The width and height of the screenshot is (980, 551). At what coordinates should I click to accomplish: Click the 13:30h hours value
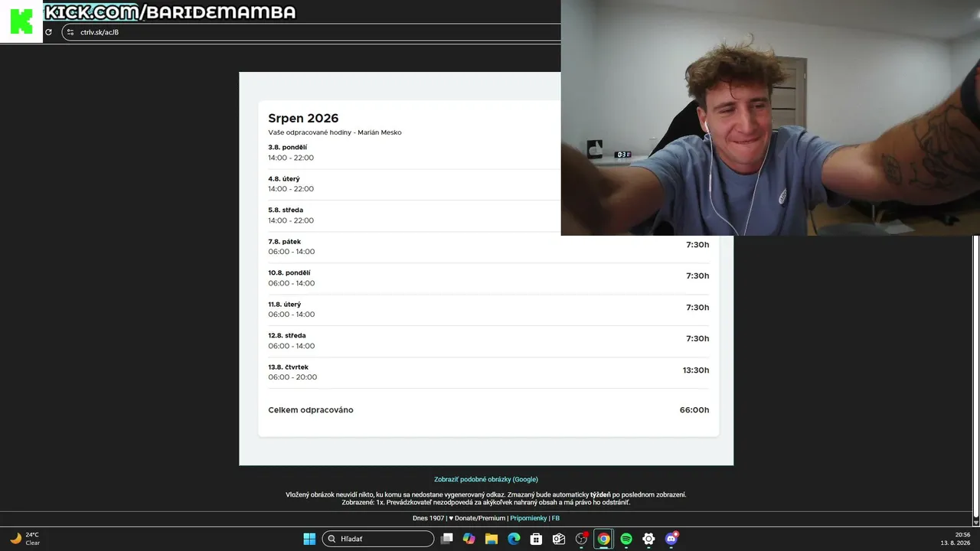pos(696,370)
